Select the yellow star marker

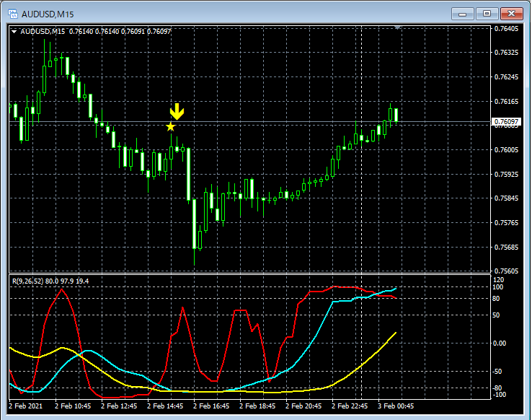pos(171,127)
